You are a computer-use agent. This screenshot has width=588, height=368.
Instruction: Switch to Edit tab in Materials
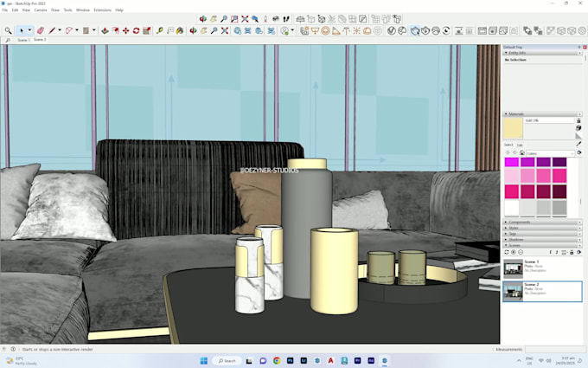coord(520,145)
